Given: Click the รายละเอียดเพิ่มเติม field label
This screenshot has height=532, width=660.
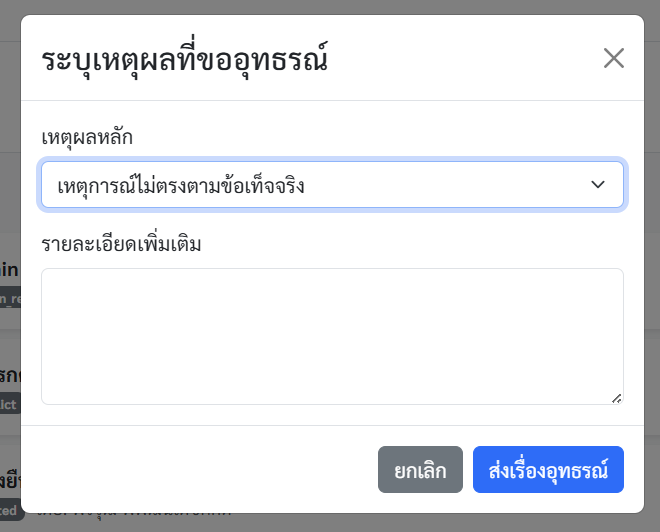Looking at the screenshot, I should pyautogui.click(x=121, y=243).
